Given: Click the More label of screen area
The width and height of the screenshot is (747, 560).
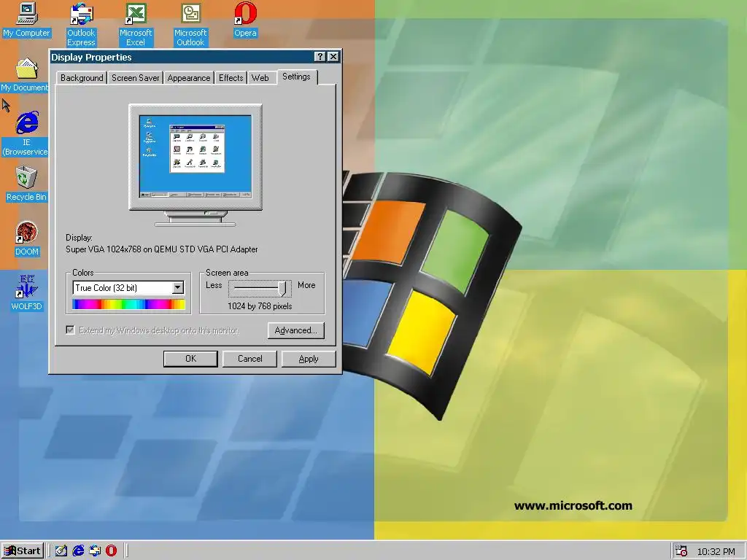Looking at the screenshot, I should click(306, 285).
